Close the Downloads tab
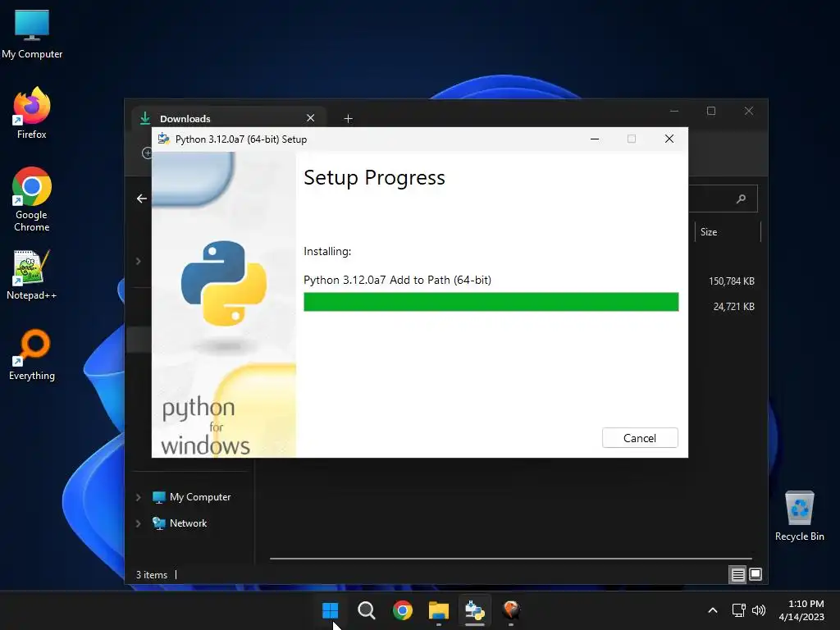This screenshot has width=840, height=630. (x=310, y=118)
